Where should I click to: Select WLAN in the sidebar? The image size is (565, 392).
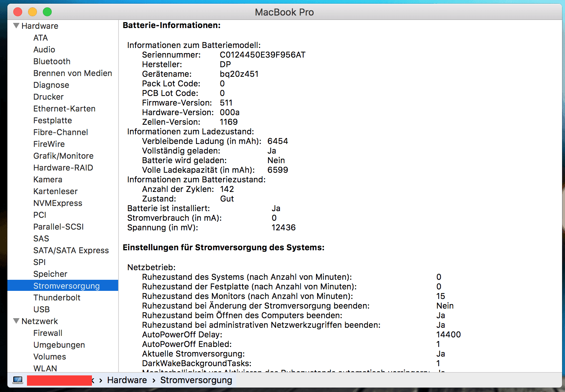coord(45,368)
